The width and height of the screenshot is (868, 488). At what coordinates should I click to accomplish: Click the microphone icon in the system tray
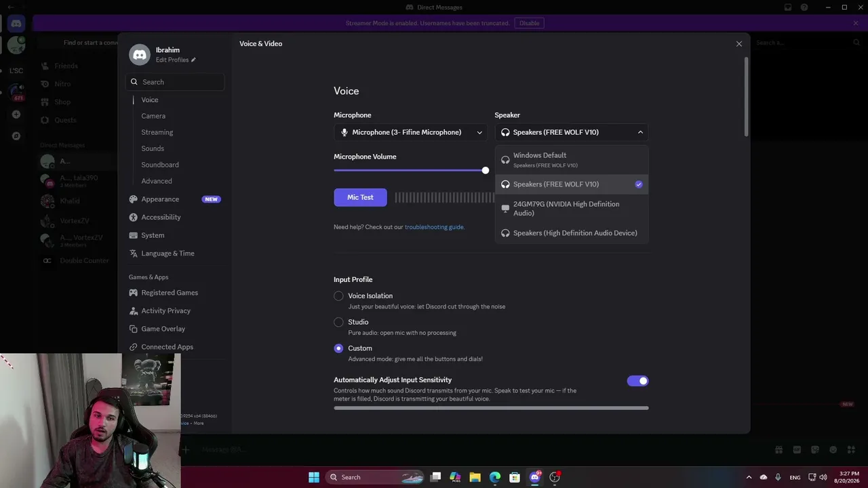(x=778, y=477)
